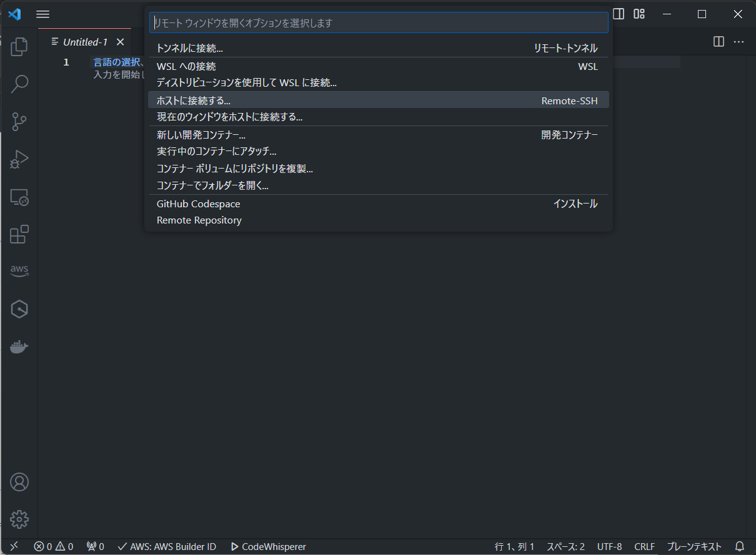Viewport: 756px width, 555px height.
Task: Open the Search view icon
Action: [x=19, y=84]
